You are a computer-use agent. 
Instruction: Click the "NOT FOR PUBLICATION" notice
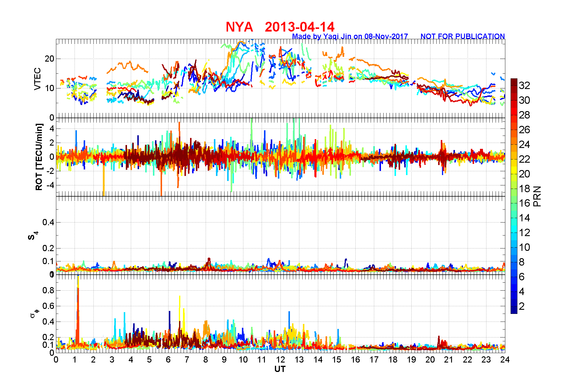(x=463, y=36)
